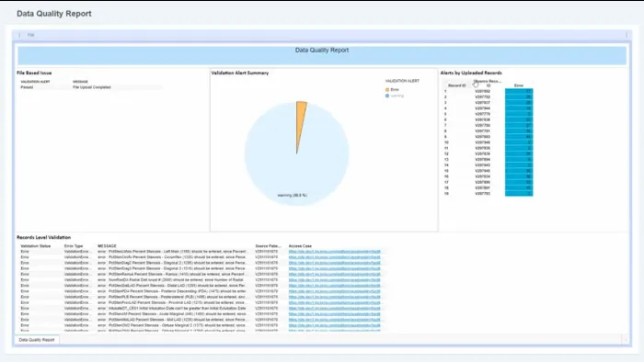Click the blue error bar for record 1
This screenshot has width=644, height=362.
519,91
